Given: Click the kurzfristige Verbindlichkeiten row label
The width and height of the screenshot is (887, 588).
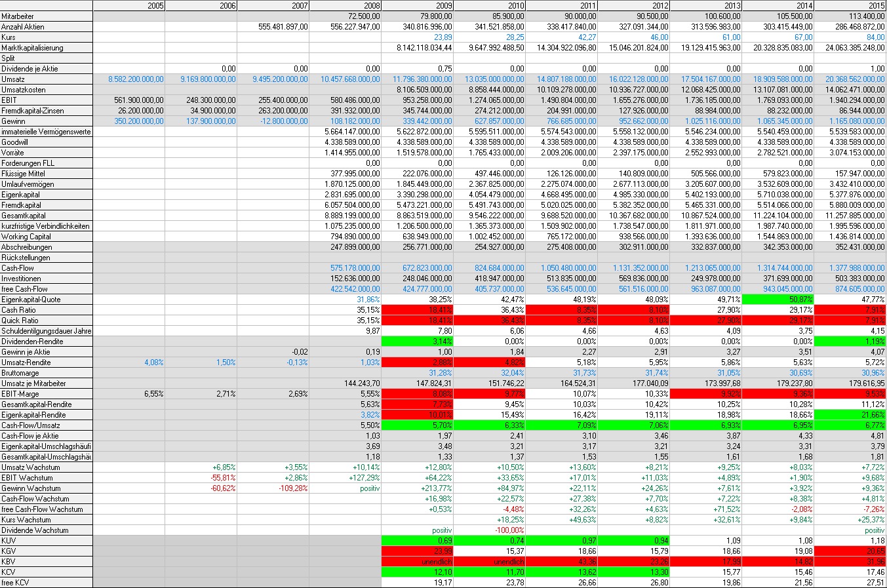Looking at the screenshot, I should (47, 225).
